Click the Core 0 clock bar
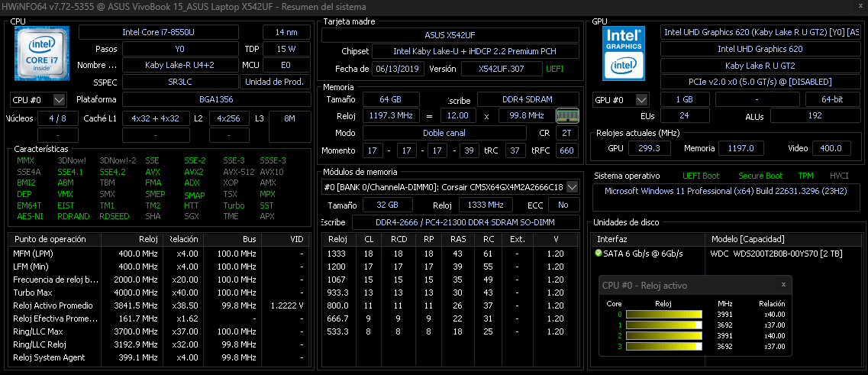The image size is (868, 375). pos(663,315)
